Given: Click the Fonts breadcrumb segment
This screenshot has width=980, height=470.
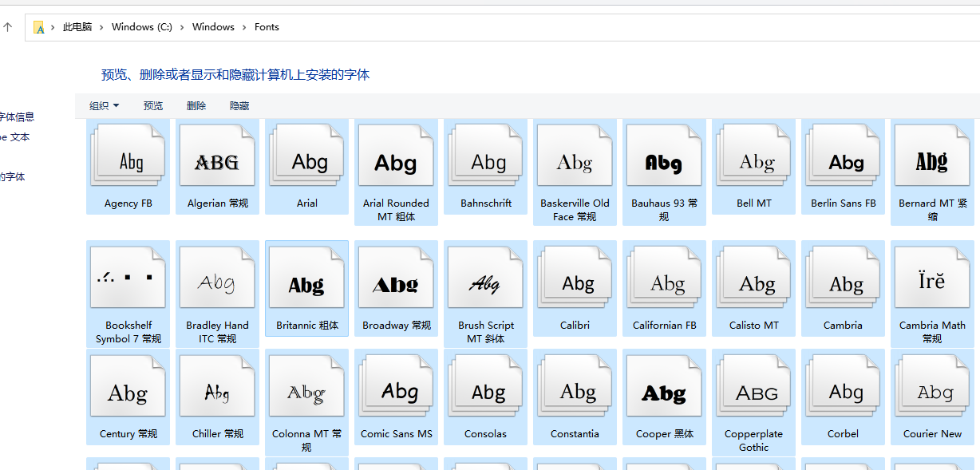Looking at the screenshot, I should pos(267,27).
